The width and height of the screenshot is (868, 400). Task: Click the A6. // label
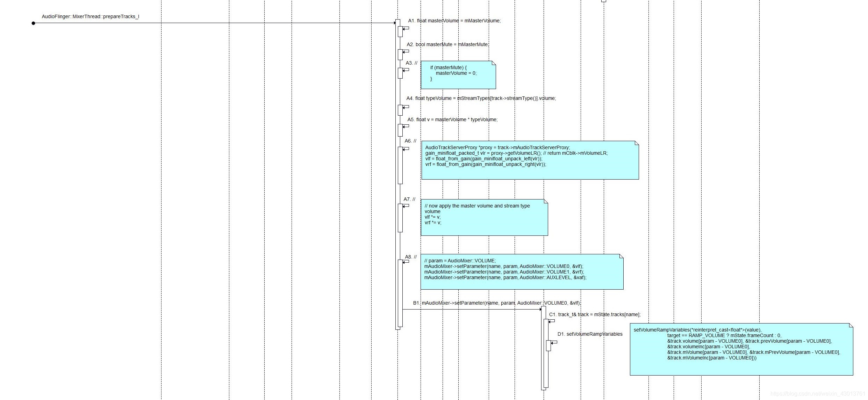click(x=410, y=141)
